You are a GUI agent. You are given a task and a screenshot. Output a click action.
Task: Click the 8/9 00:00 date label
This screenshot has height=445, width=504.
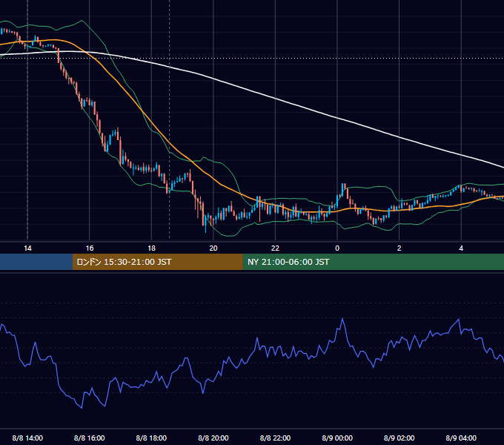(x=337, y=438)
